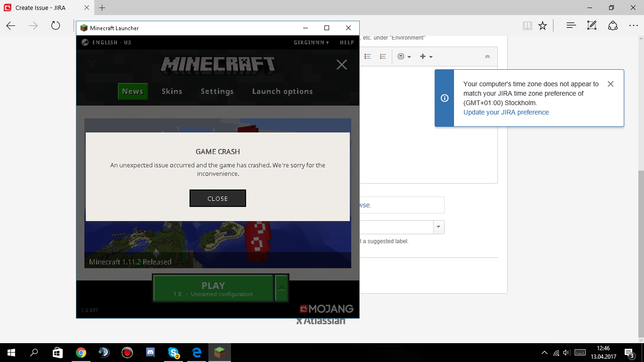Open the network tray icon
The height and width of the screenshot is (362, 644).
[x=556, y=353]
